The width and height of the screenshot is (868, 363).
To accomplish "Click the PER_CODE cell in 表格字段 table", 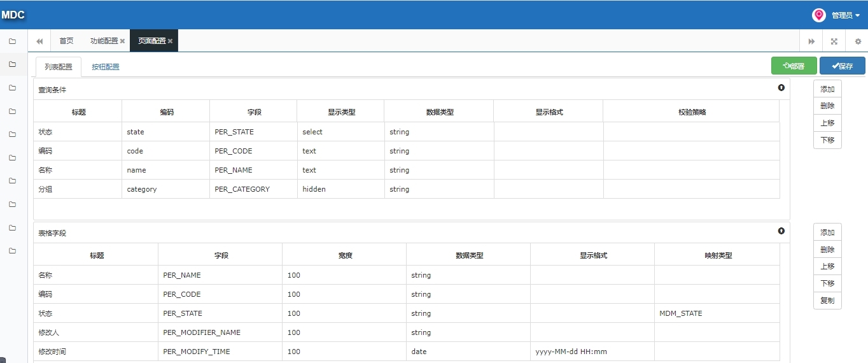I will click(x=220, y=294).
